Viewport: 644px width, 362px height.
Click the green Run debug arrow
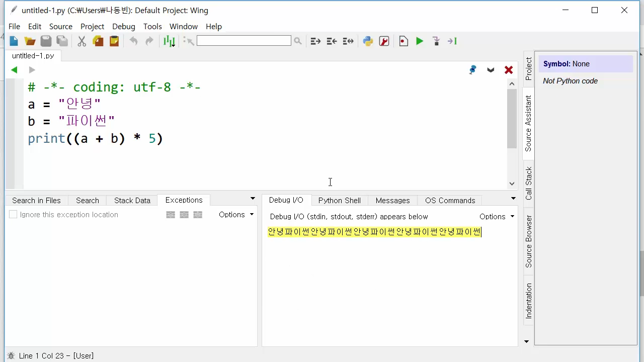tap(419, 41)
